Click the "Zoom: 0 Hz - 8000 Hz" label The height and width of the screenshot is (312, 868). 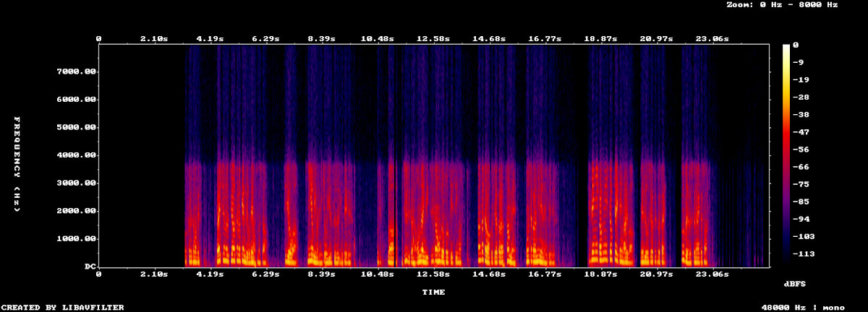pos(782,4)
